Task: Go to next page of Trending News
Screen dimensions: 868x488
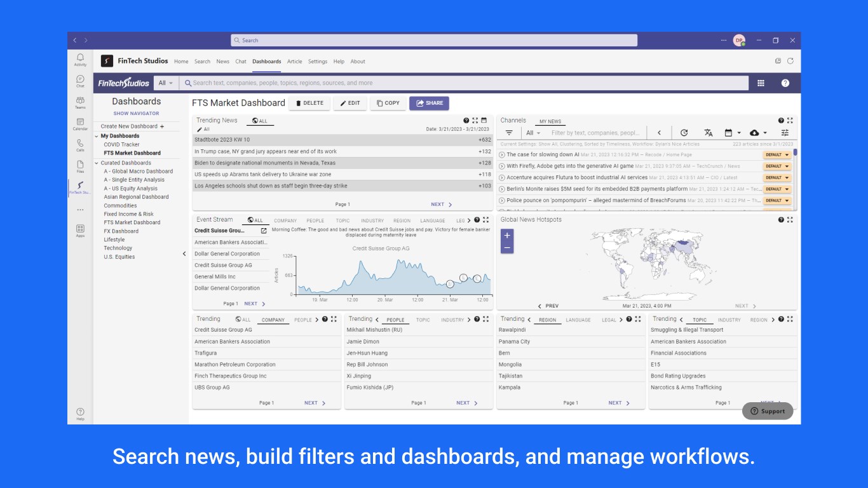Action: pyautogui.click(x=441, y=205)
